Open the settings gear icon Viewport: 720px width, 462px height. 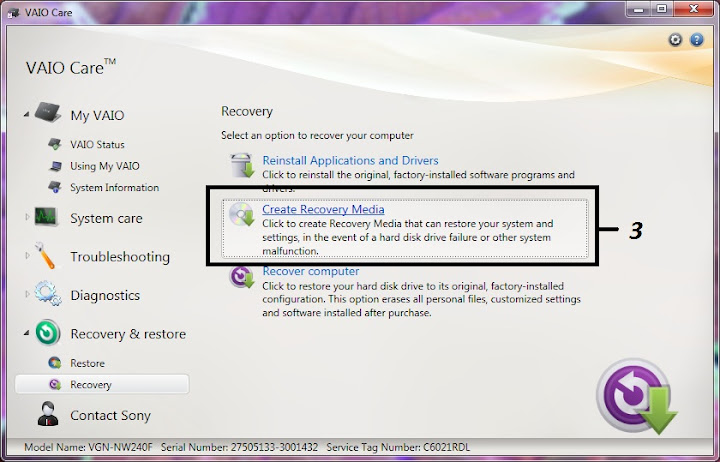(675, 40)
